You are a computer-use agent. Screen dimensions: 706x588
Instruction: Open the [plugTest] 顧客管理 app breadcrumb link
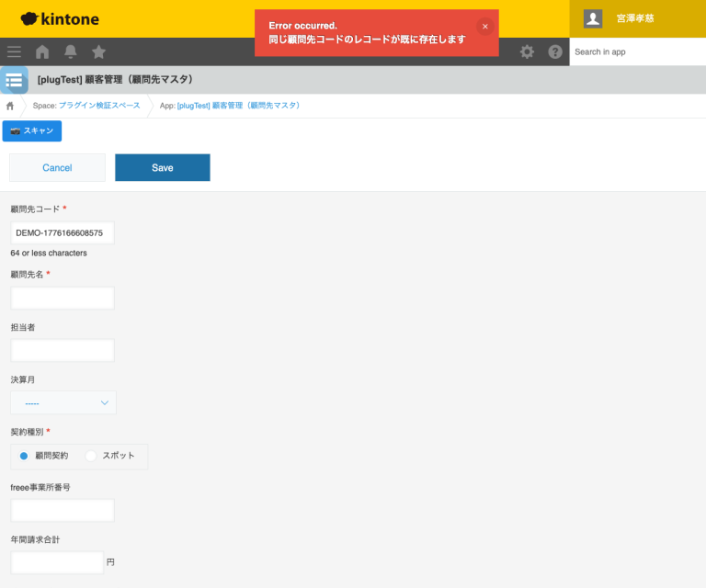pos(238,106)
